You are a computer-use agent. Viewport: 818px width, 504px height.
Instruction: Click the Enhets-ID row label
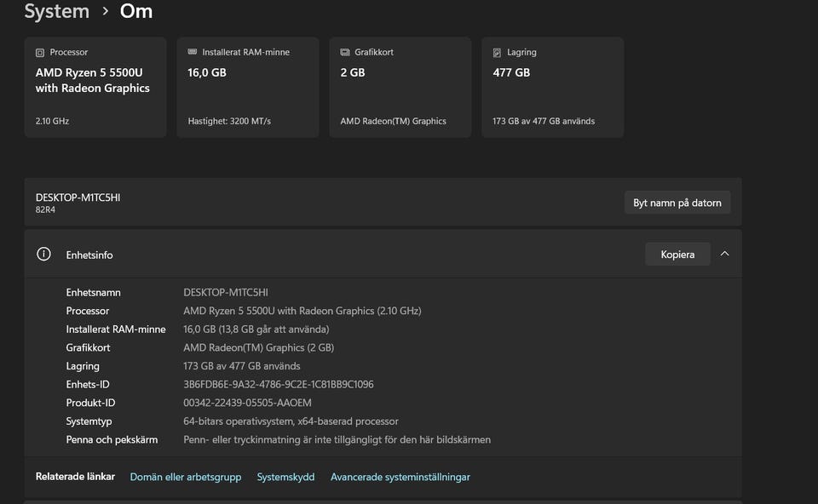click(88, 385)
